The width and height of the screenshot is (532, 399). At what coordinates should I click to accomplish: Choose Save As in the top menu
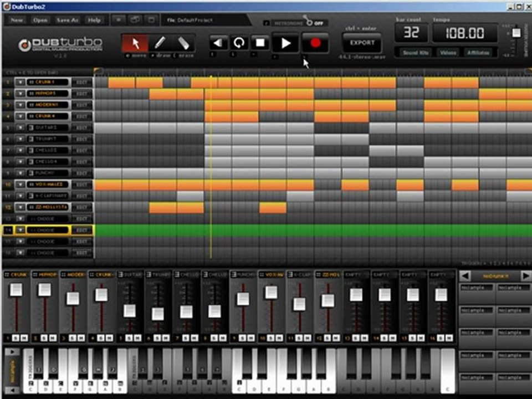pyautogui.click(x=67, y=20)
